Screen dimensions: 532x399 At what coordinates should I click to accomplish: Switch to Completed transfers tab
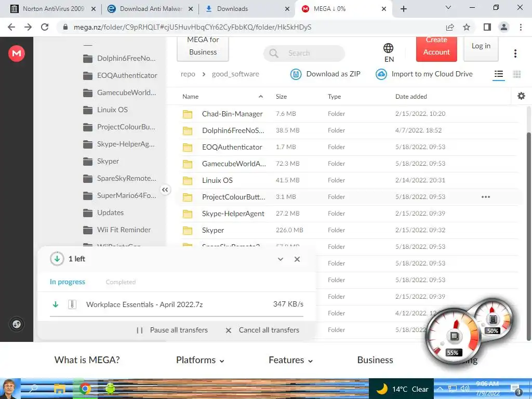tap(121, 282)
